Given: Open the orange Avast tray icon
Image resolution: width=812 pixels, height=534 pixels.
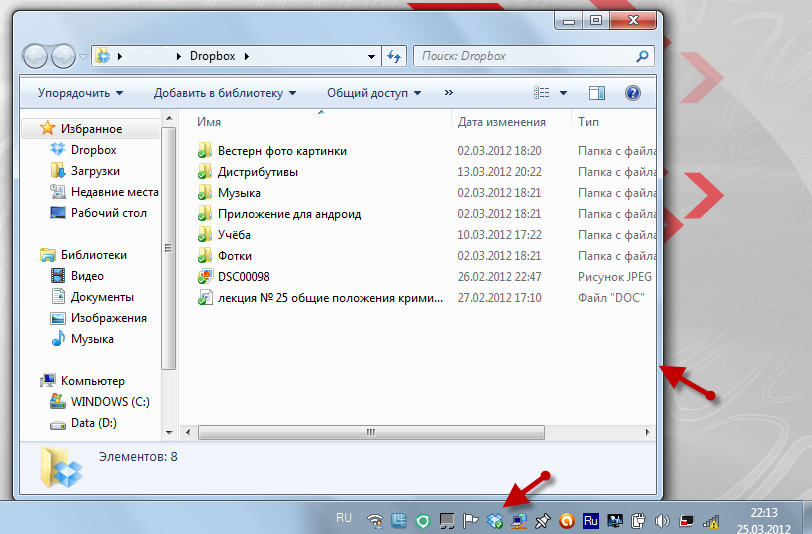Looking at the screenshot, I should tap(567, 521).
